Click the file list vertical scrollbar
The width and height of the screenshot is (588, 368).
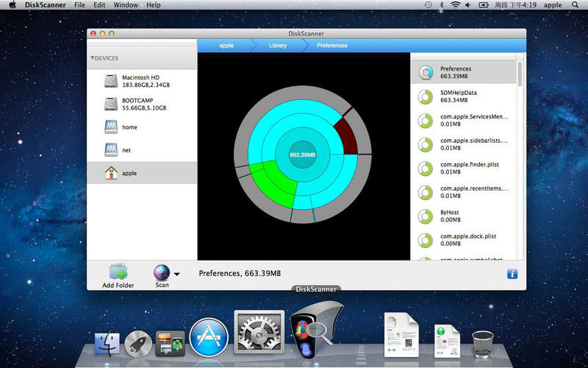coord(520,74)
